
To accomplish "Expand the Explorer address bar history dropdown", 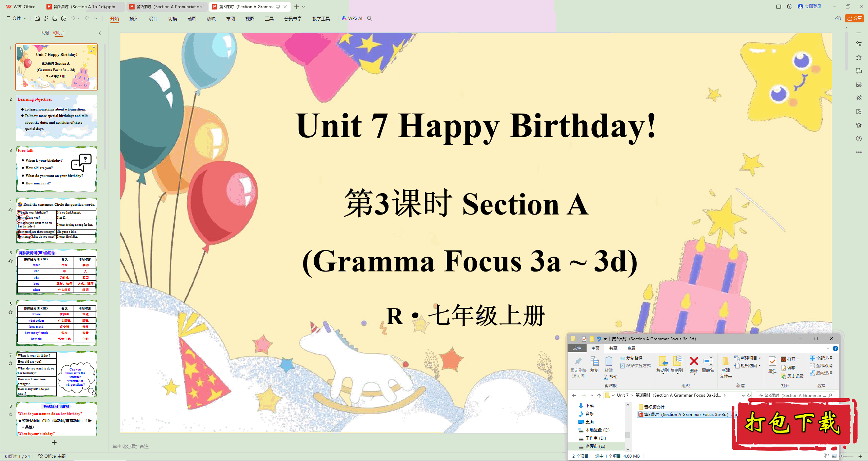I will [743, 395].
